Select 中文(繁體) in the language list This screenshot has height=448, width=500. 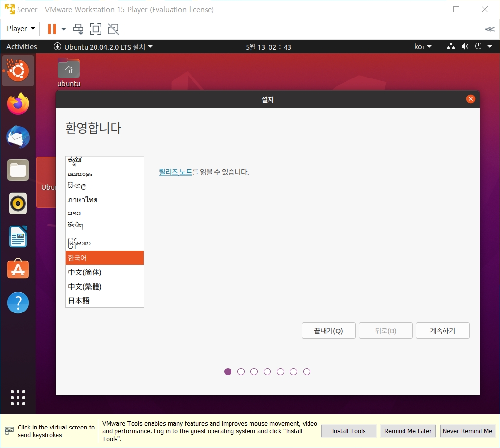click(x=105, y=286)
